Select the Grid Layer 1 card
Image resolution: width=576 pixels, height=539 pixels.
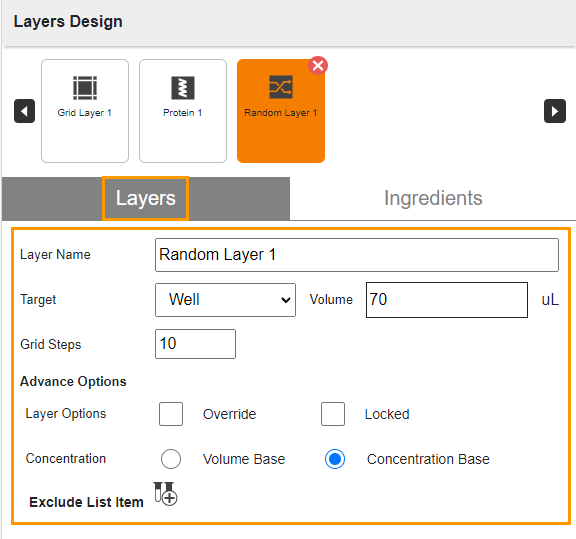coord(85,111)
